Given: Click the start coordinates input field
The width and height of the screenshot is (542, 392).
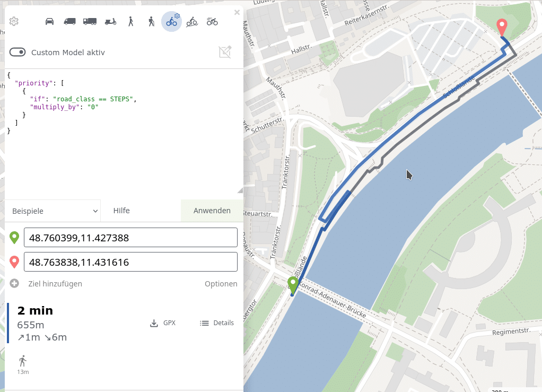Looking at the screenshot, I should pyautogui.click(x=130, y=238).
